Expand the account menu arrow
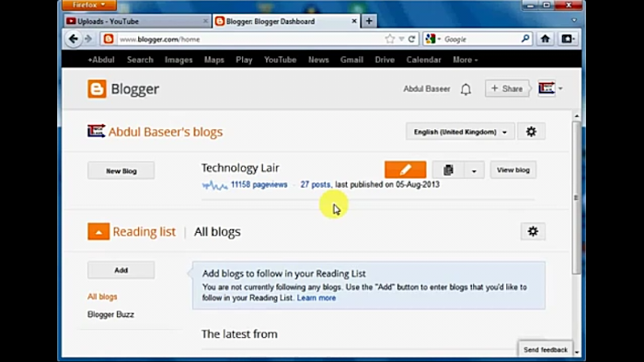This screenshot has width=644, height=362. click(x=560, y=88)
